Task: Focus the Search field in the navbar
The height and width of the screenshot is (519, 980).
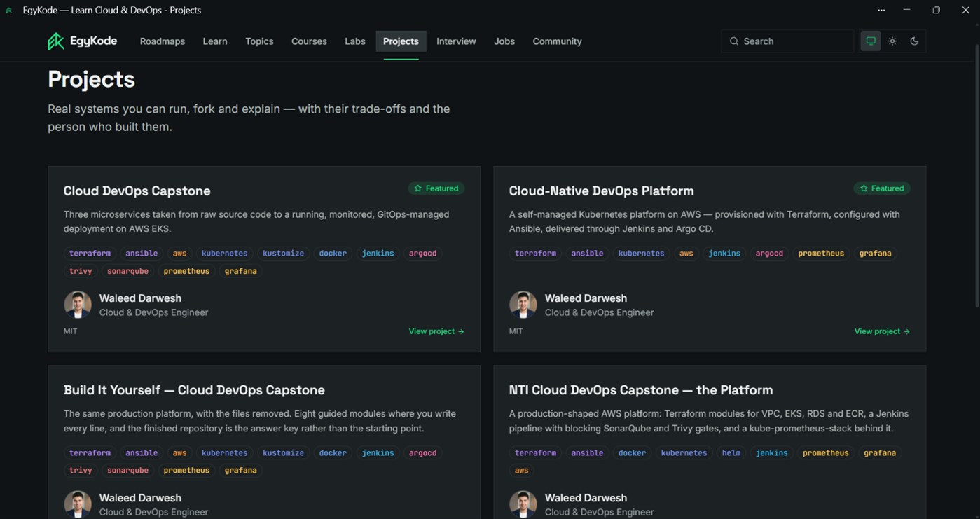Action: pyautogui.click(x=787, y=41)
